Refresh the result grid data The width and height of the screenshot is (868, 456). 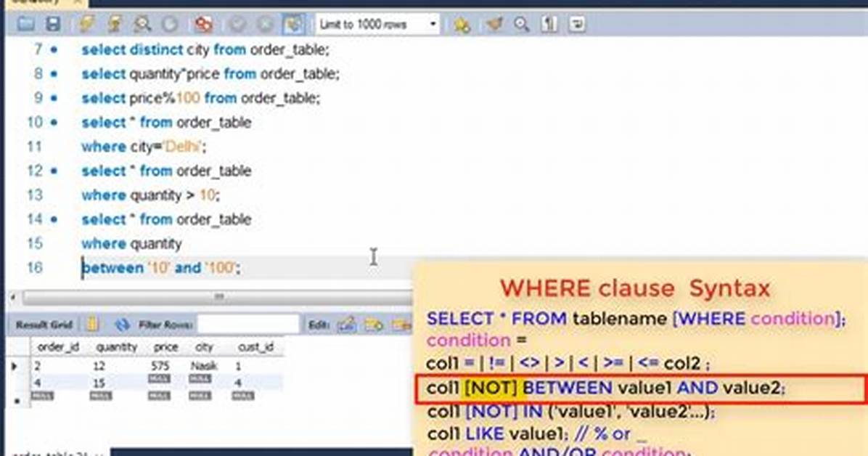click(x=122, y=325)
